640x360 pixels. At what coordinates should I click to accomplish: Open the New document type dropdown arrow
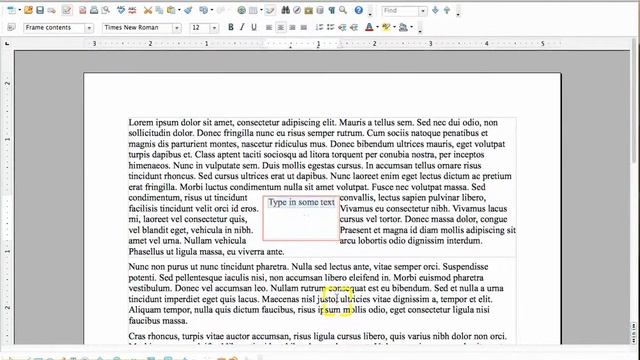(x=19, y=10)
